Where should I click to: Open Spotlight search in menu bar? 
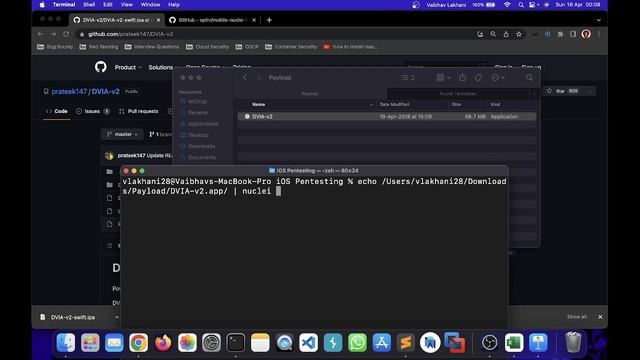click(x=521, y=5)
